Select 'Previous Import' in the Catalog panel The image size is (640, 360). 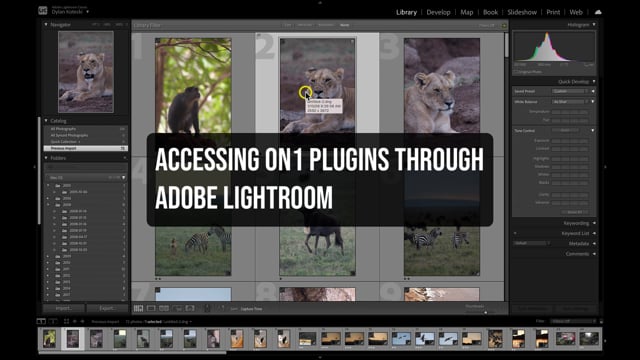[85, 148]
